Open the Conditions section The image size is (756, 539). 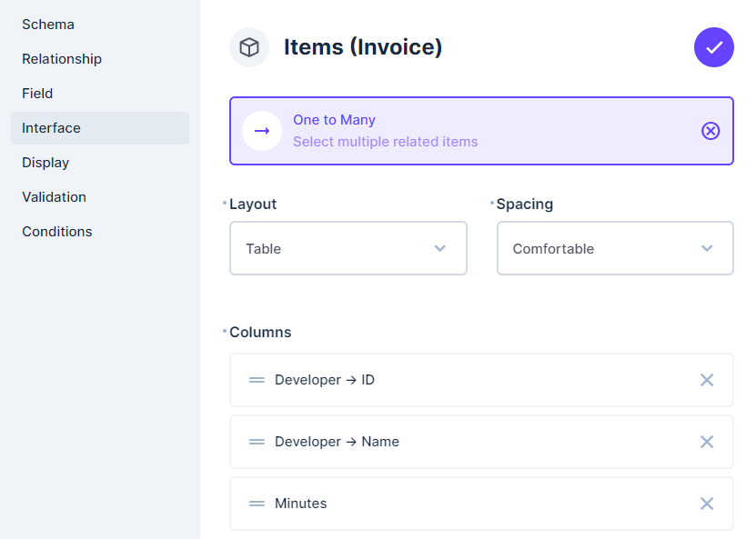point(100,232)
